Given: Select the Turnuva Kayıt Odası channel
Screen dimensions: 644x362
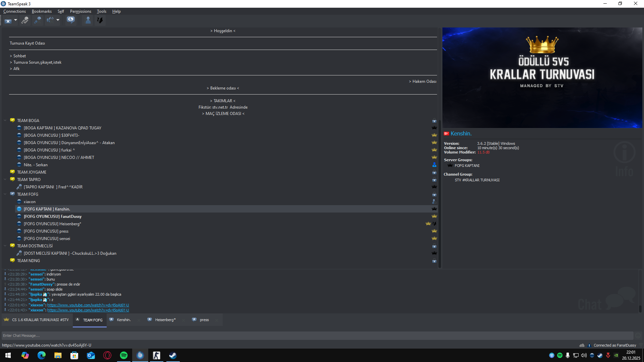Looking at the screenshot, I should pyautogui.click(x=27, y=43).
